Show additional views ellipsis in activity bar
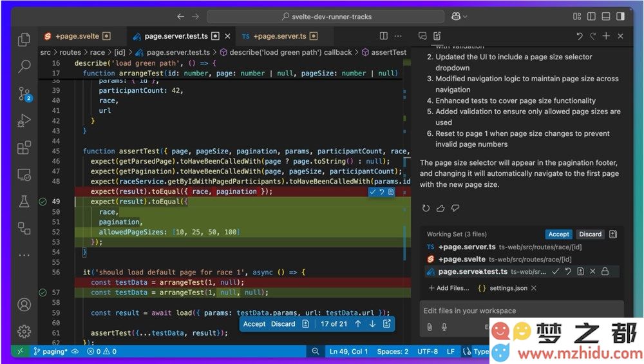Image resolution: width=644 pixels, height=364 pixels. (24, 255)
